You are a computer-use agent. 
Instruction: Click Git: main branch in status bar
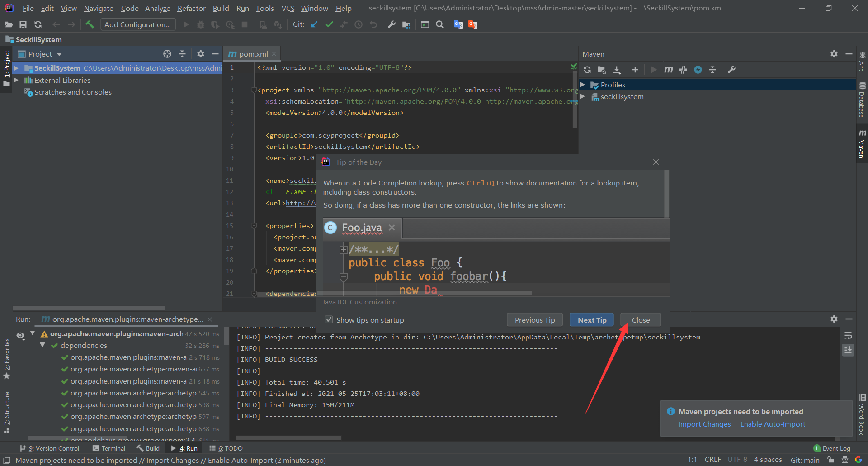[x=805, y=460]
